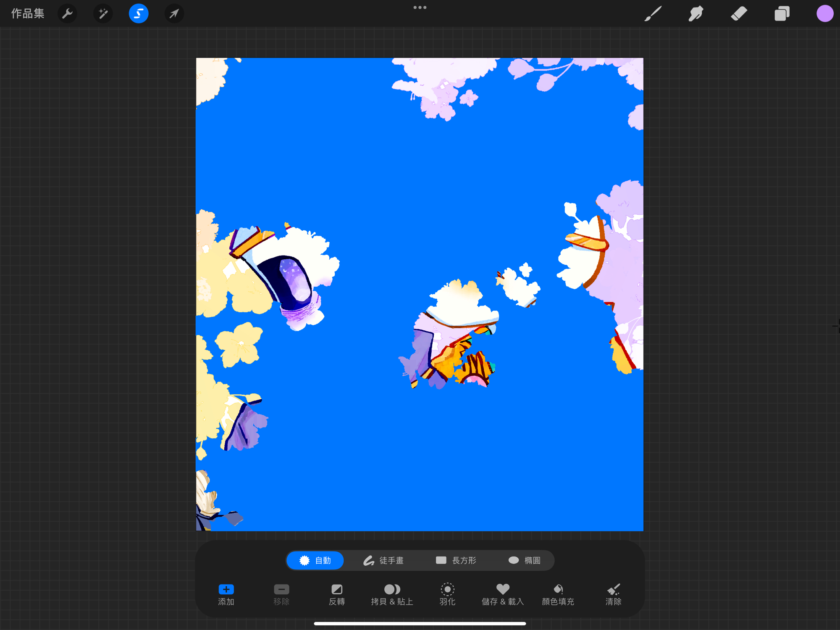Toggle 顏色填充 color fill

558,594
